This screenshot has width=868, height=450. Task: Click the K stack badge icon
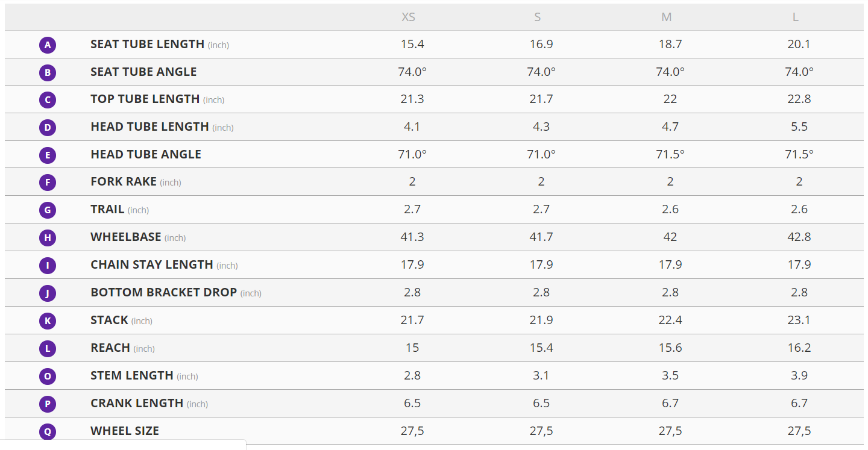tap(48, 320)
